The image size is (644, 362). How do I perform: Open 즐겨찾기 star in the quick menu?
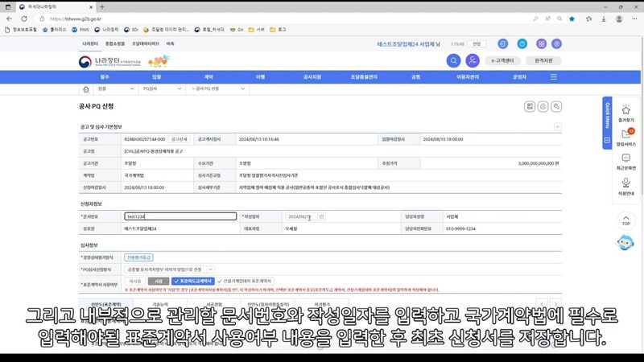[x=626, y=113]
